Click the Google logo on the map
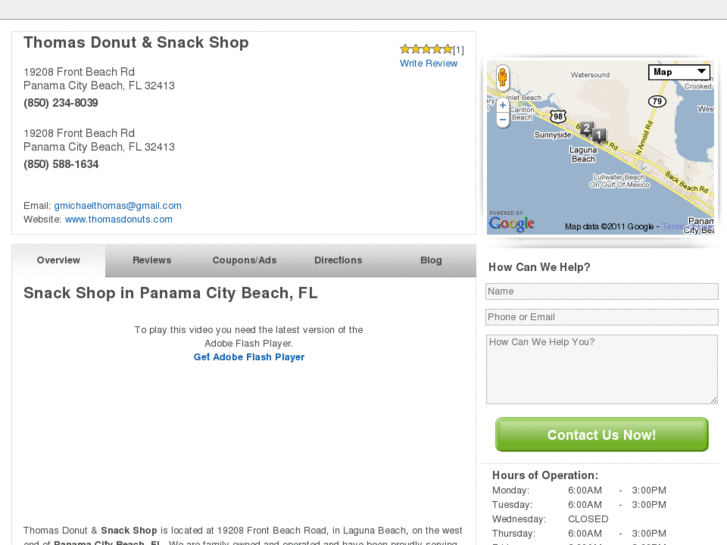Viewport: 727px width, 545px height. point(511,223)
